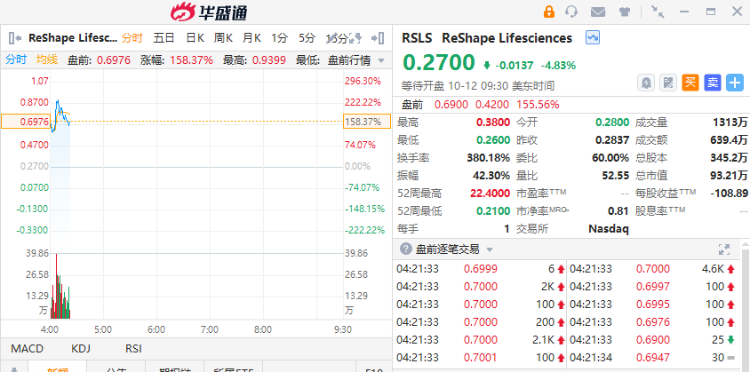The height and width of the screenshot is (372, 750).
Task: Open the stock note icon
Action: click(x=668, y=83)
